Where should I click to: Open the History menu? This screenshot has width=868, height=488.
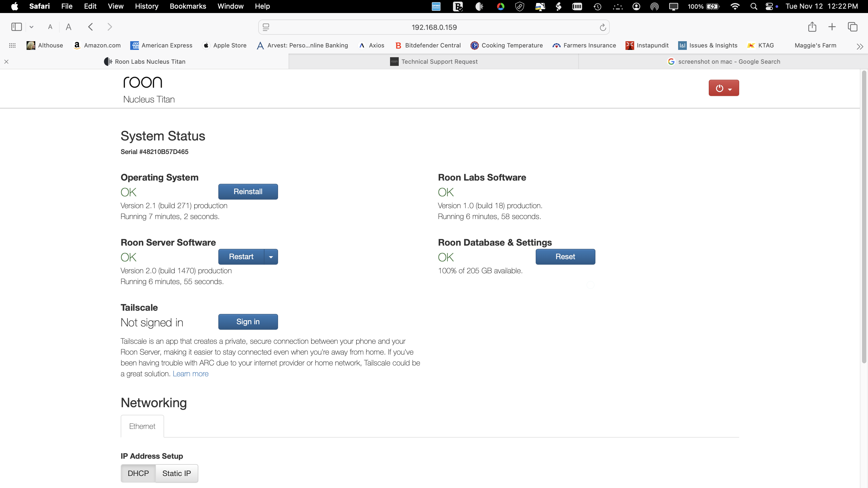[146, 7]
